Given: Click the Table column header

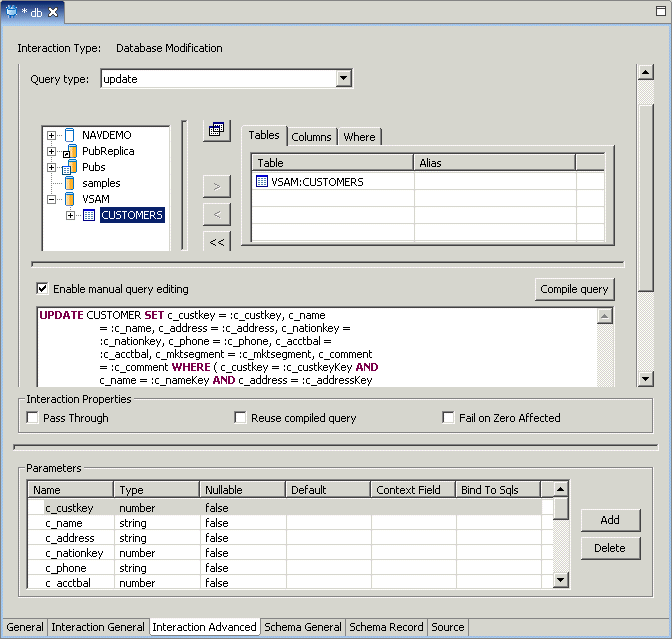Looking at the screenshot, I should point(333,163).
